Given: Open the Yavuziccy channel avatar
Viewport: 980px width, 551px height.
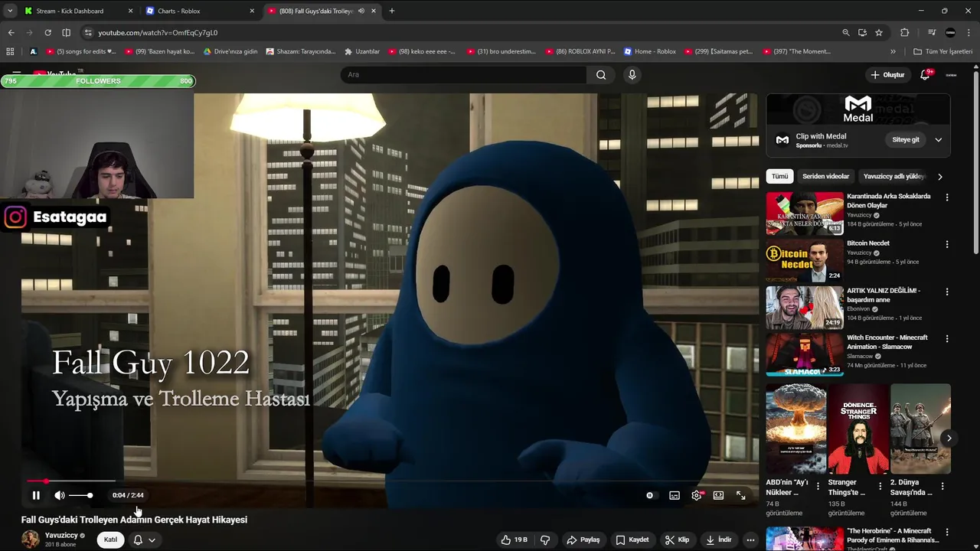Looking at the screenshot, I should point(31,540).
